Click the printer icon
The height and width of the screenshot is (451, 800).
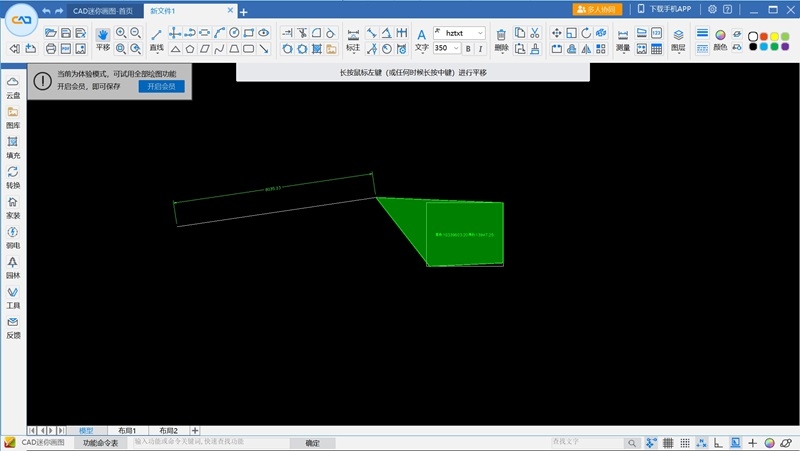51,48
